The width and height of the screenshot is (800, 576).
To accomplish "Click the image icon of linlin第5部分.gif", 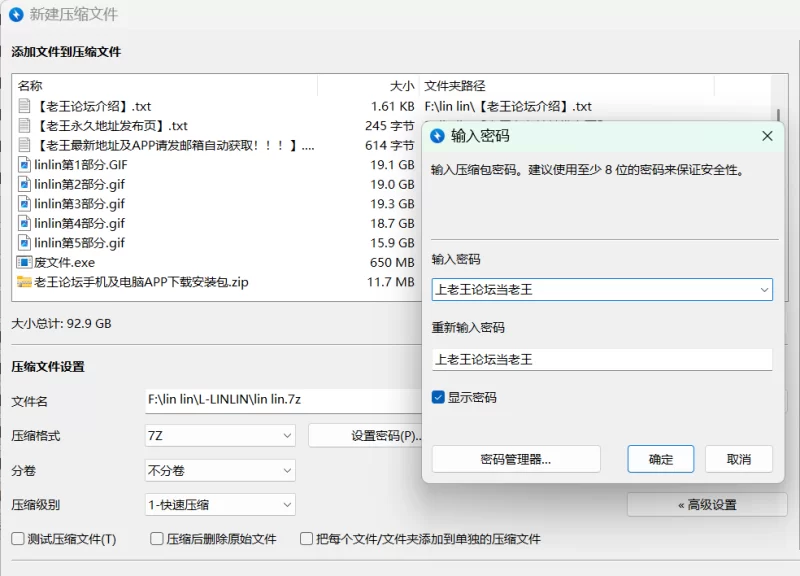I will [24, 242].
